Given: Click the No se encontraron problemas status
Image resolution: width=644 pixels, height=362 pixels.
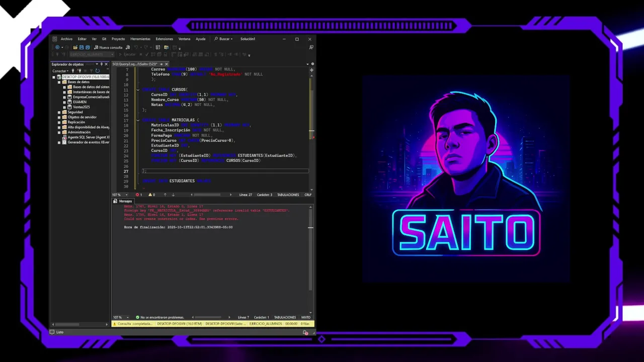Looking at the screenshot, I should (x=160, y=317).
